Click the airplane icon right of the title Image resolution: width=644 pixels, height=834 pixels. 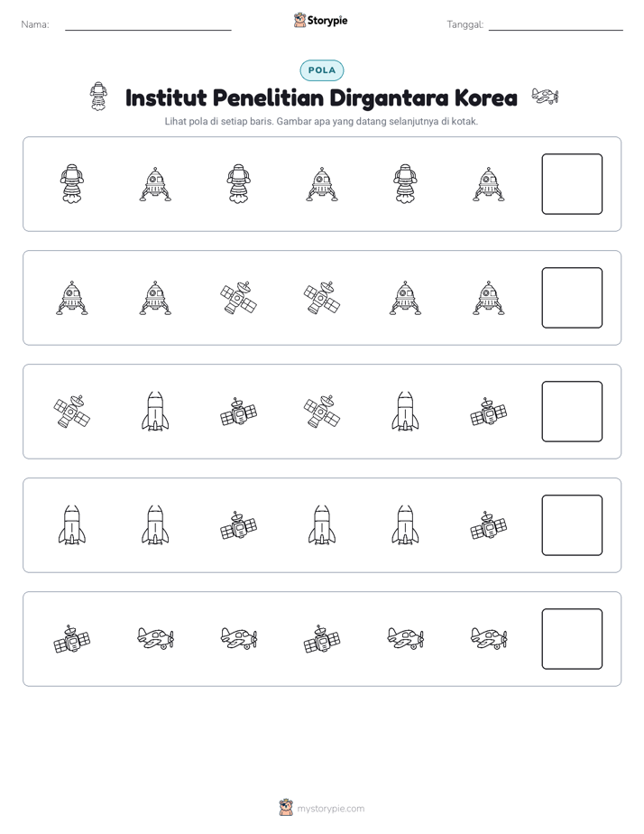(x=545, y=97)
